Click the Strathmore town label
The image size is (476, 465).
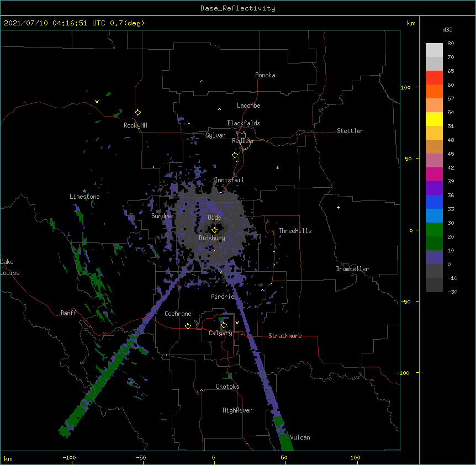pyautogui.click(x=285, y=336)
